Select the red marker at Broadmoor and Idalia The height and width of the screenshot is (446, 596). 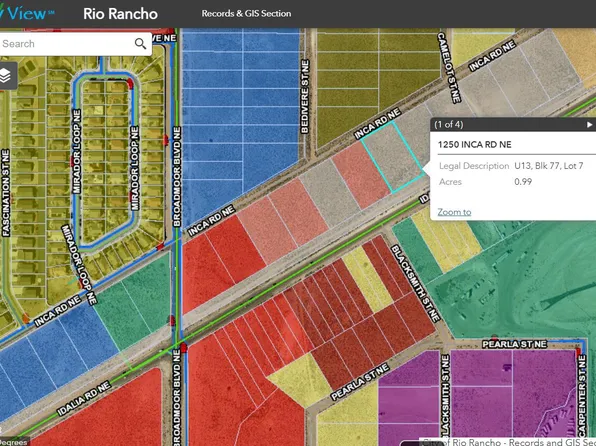[x=184, y=347]
